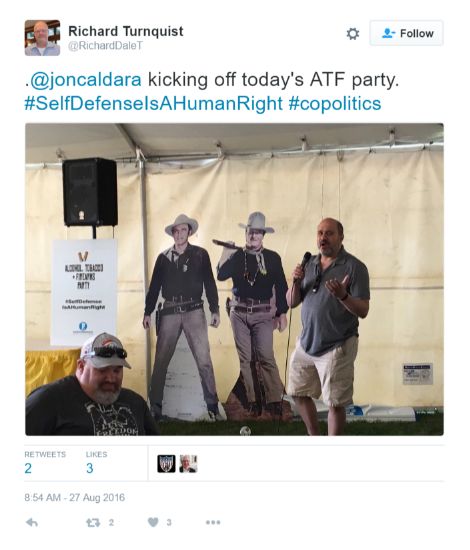Like the tweet with heart icon

pyautogui.click(x=153, y=522)
